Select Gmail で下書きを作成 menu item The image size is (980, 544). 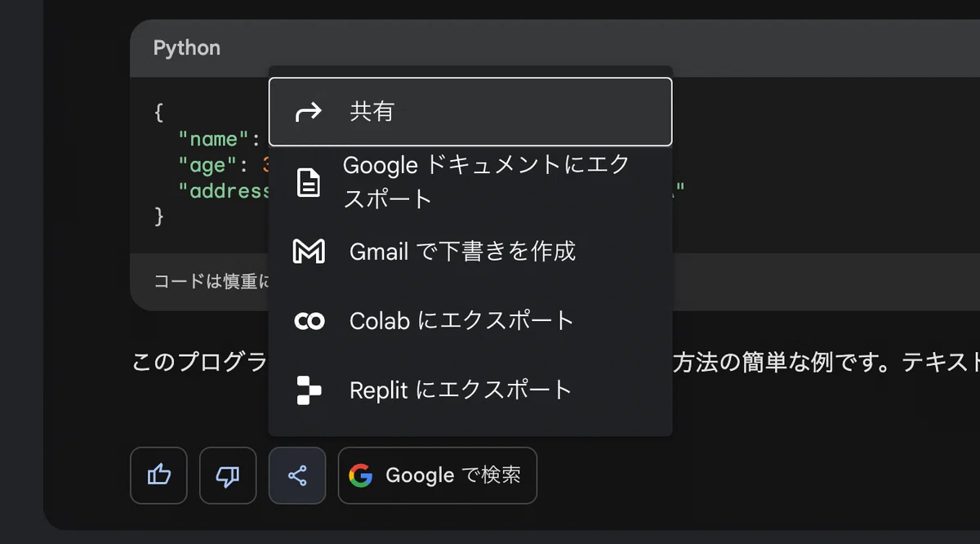tap(470, 251)
